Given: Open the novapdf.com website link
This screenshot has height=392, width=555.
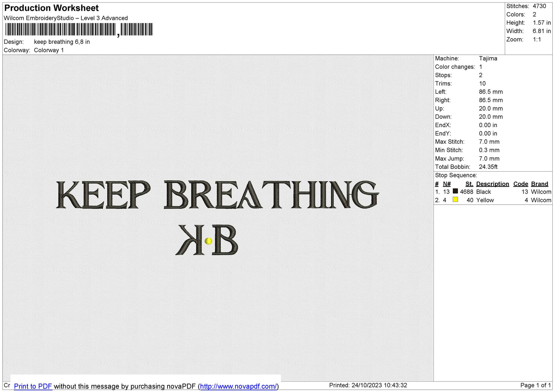Looking at the screenshot, I should point(238,386).
